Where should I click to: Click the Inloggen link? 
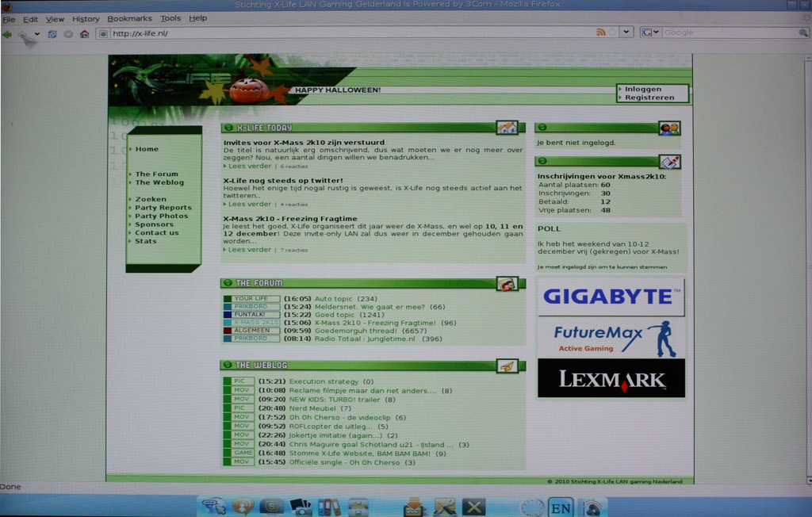tap(642, 89)
